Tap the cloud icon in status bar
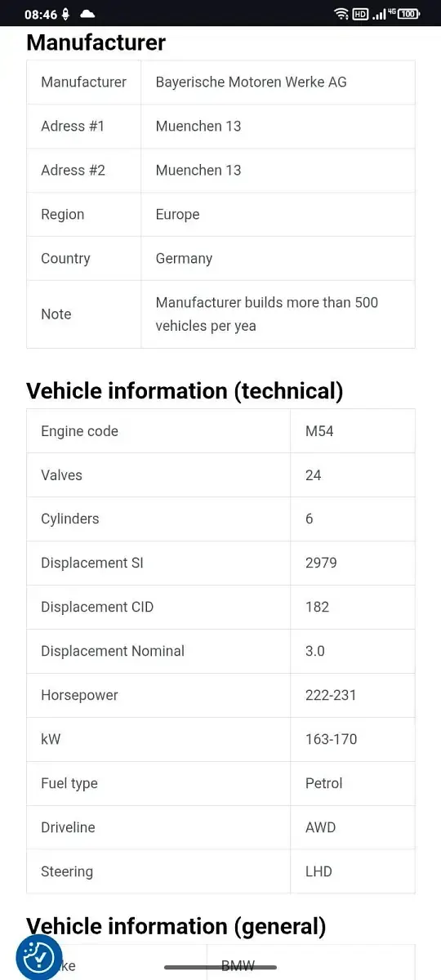The image size is (441, 980). tap(87, 14)
